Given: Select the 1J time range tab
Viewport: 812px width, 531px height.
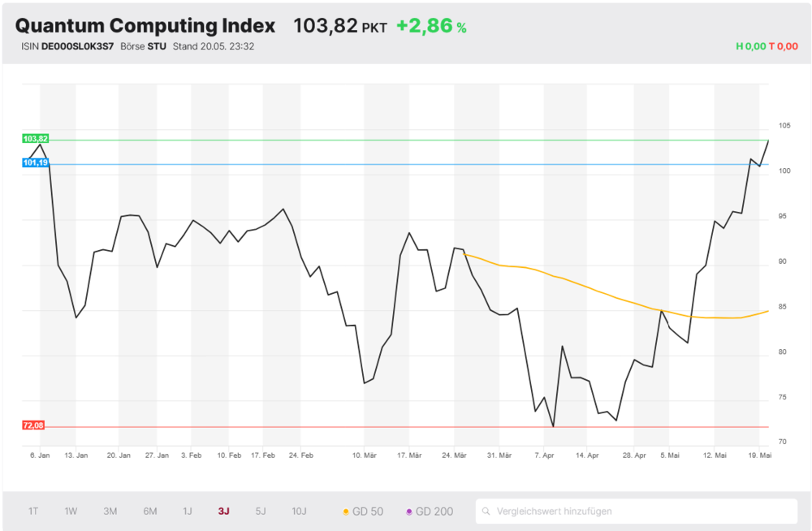Looking at the screenshot, I should (x=188, y=512).
